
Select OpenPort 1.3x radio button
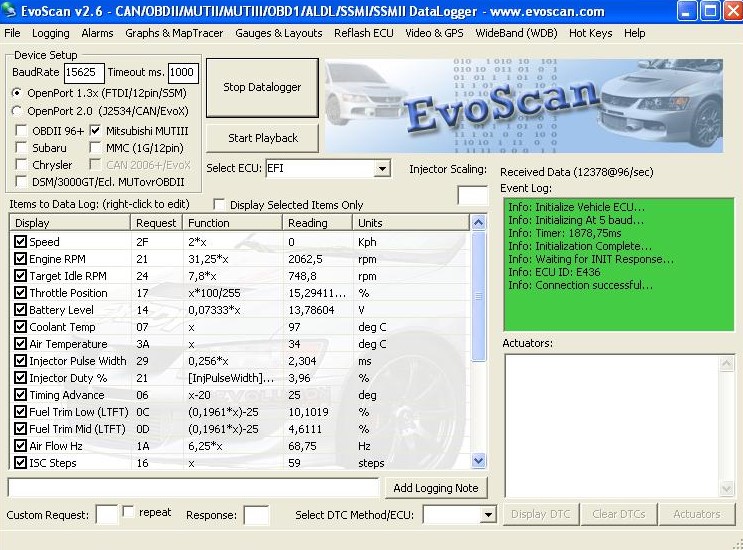point(17,93)
